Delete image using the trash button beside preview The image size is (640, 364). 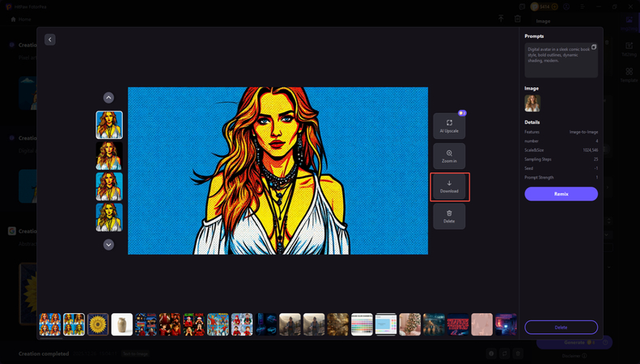coord(449,216)
